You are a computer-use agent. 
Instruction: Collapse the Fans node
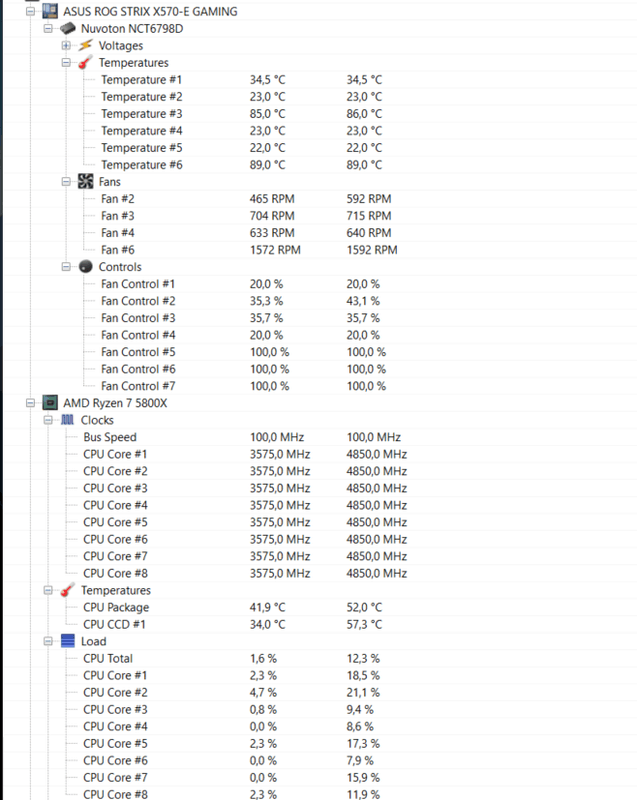66,181
